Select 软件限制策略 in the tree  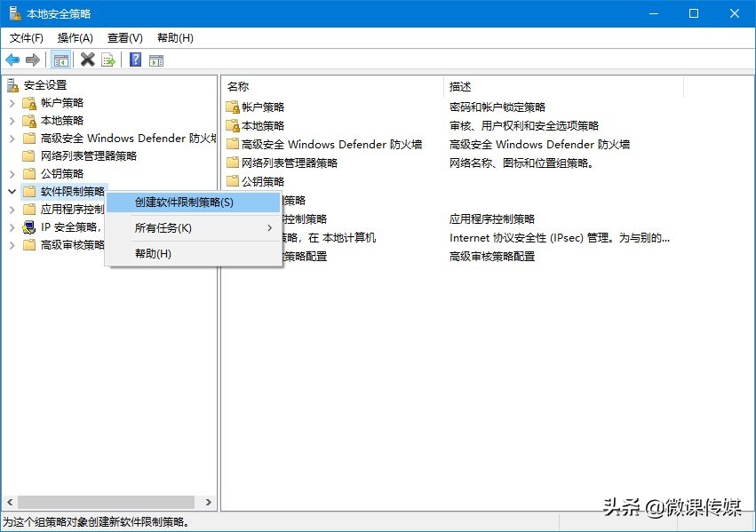pos(73,192)
